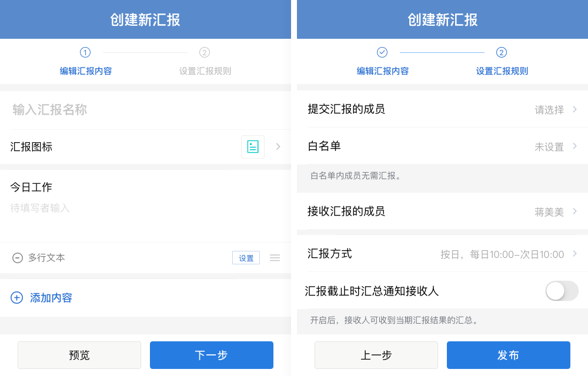The width and height of the screenshot is (588, 376).
Task: Tap the 未设置 whitelist value
Action: pos(549,147)
